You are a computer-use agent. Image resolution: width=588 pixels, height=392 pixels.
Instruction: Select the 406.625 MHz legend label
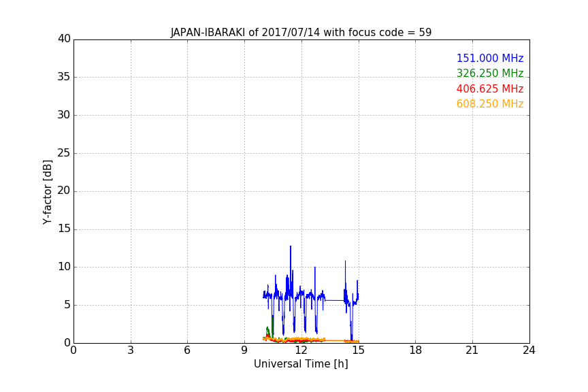[x=490, y=89]
